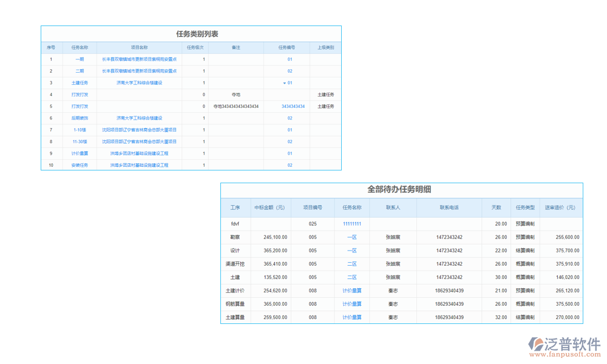607x364 pixels.
Task: Click the 项目名称 column header
Action: (x=139, y=47)
